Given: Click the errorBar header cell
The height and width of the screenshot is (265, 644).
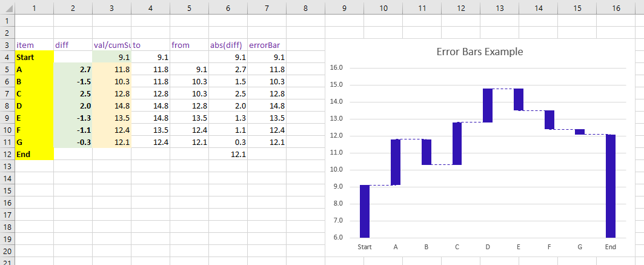Looking at the screenshot, I should (x=267, y=45).
